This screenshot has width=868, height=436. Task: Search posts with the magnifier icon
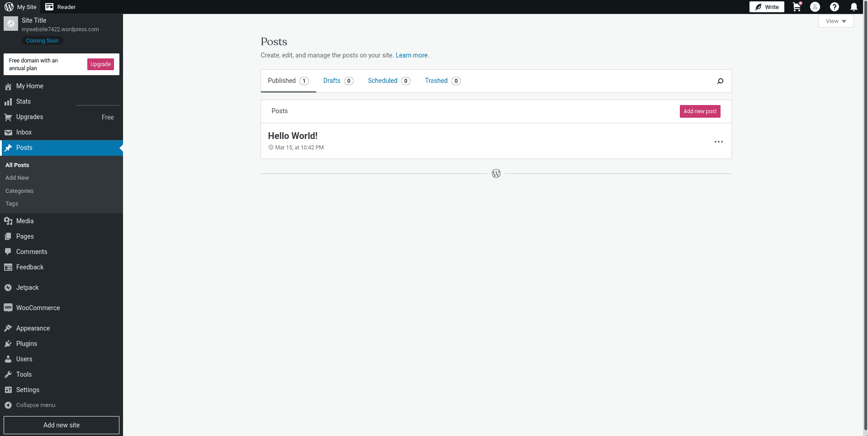(x=720, y=81)
